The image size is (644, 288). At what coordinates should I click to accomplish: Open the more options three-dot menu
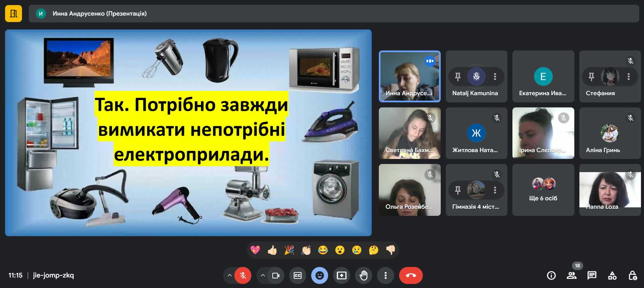click(x=385, y=275)
